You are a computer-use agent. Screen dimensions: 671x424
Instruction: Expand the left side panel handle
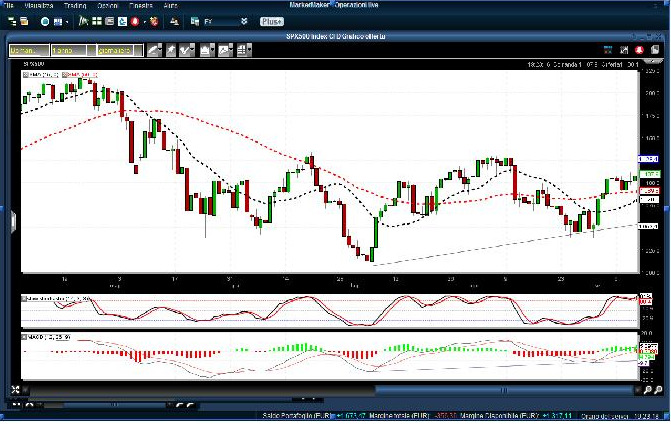point(13,221)
